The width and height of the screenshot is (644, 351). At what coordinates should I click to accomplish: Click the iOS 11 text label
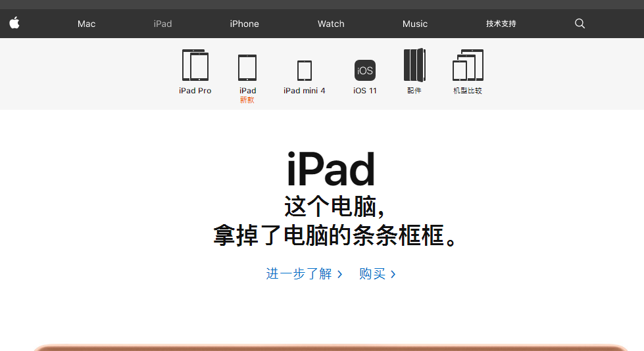[x=364, y=90]
